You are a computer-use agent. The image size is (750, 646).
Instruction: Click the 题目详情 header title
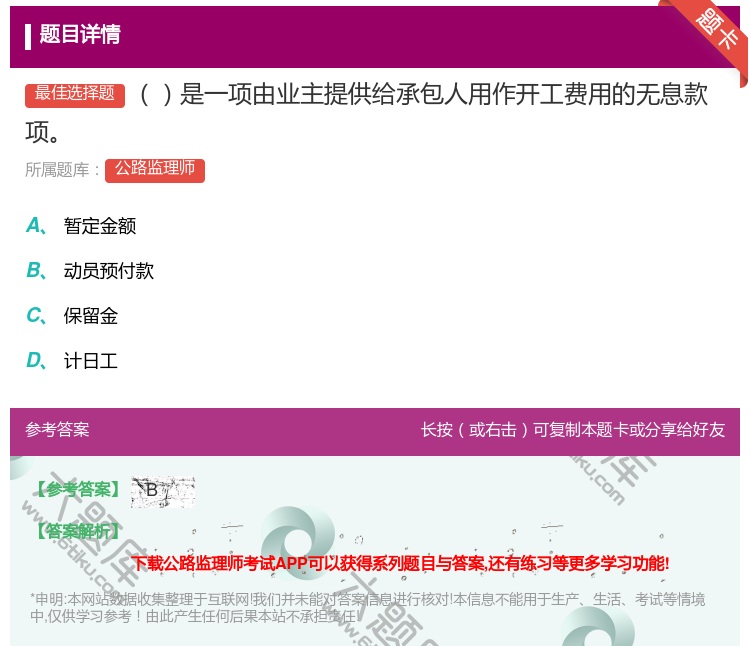pyautogui.click(x=80, y=34)
